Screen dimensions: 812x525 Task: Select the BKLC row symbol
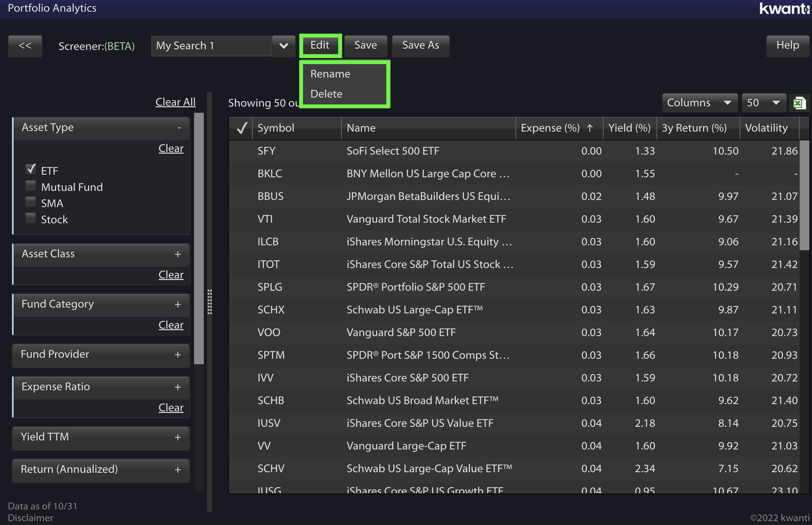coord(270,174)
